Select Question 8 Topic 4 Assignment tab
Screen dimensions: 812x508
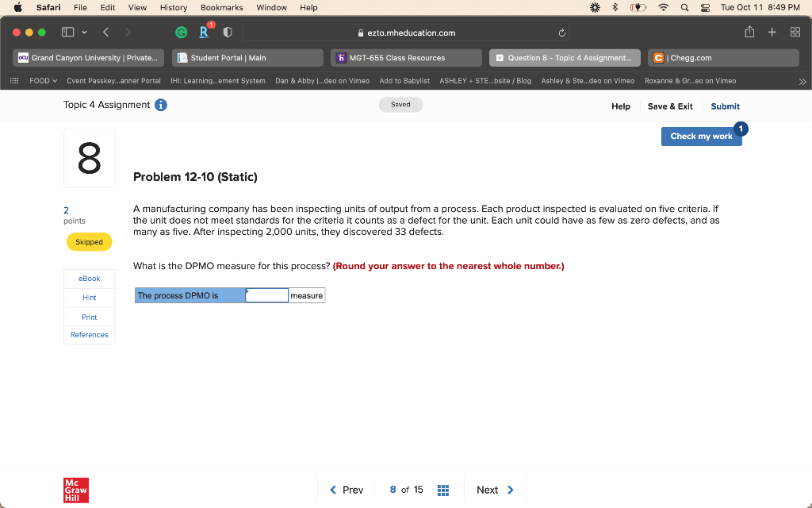tap(565, 58)
